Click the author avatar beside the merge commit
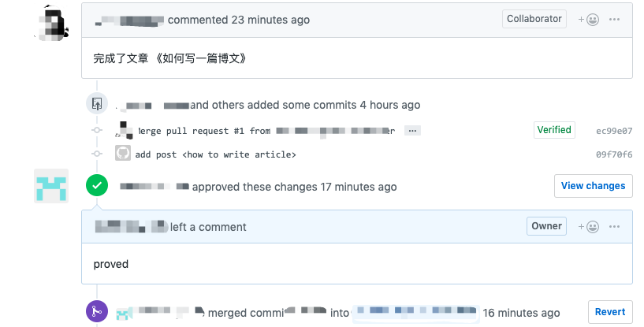Screen dimensions: 644x327 coord(125,130)
